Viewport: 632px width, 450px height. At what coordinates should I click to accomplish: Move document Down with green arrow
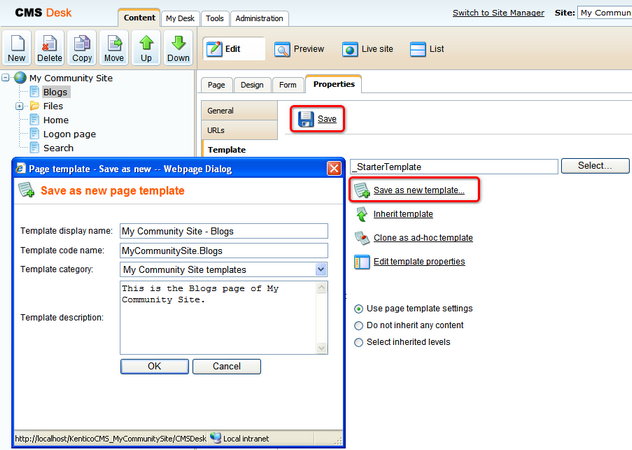178,47
